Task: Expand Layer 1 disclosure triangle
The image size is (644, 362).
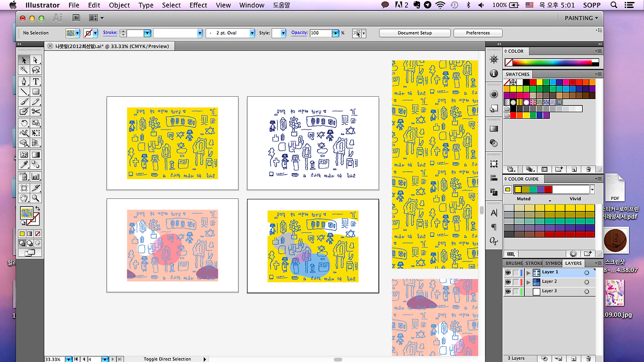Action: point(528,272)
